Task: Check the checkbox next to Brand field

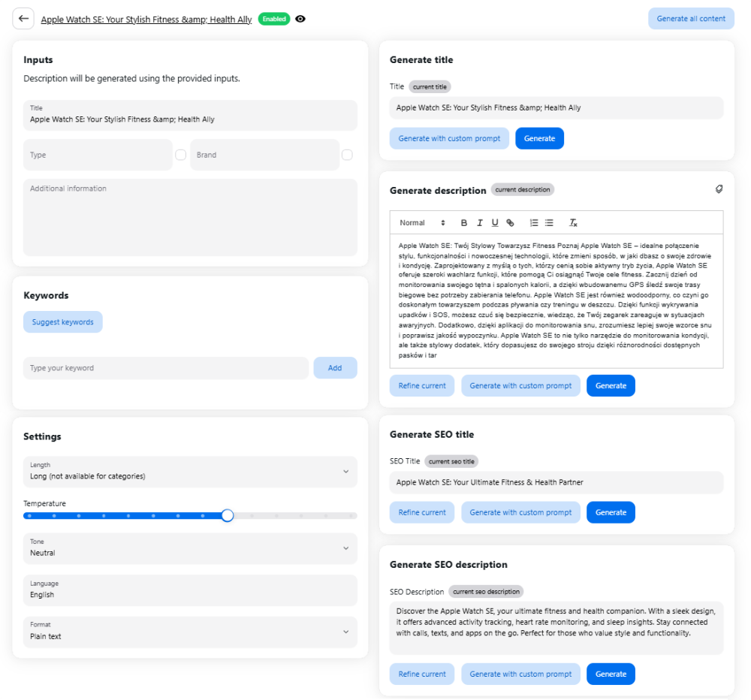Action: (x=347, y=155)
